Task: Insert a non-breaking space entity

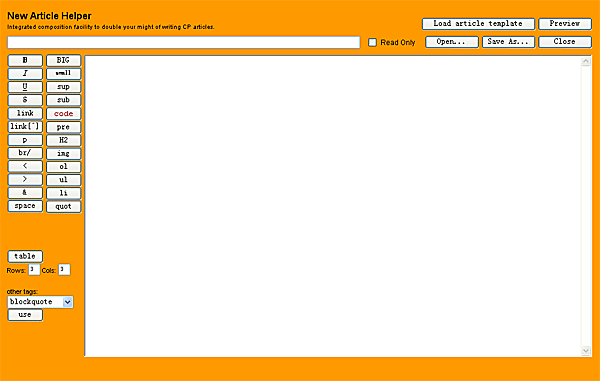Action: point(25,206)
